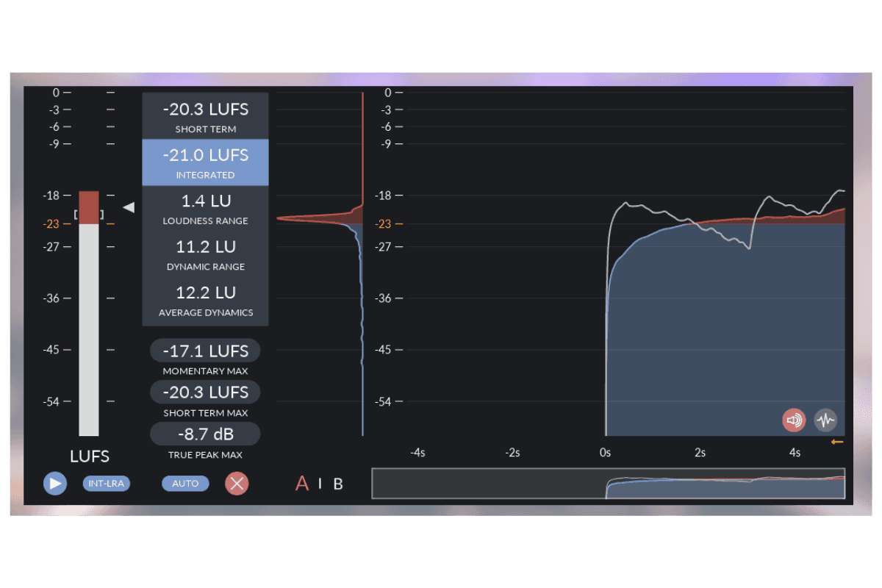The image size is (882, 588).
Task: Select the Short Term -20.3 LUFS readout
Action: (205, 116)
